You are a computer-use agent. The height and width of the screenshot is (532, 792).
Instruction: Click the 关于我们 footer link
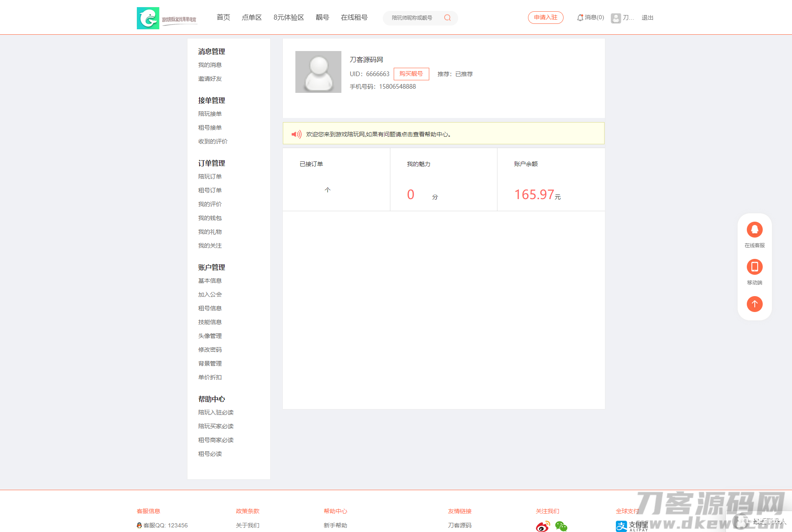248,525
